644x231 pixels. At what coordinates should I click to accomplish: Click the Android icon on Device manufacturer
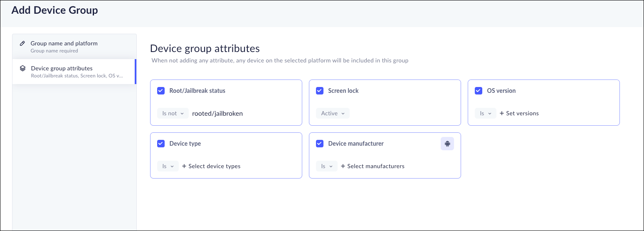(x=447, y=144)
